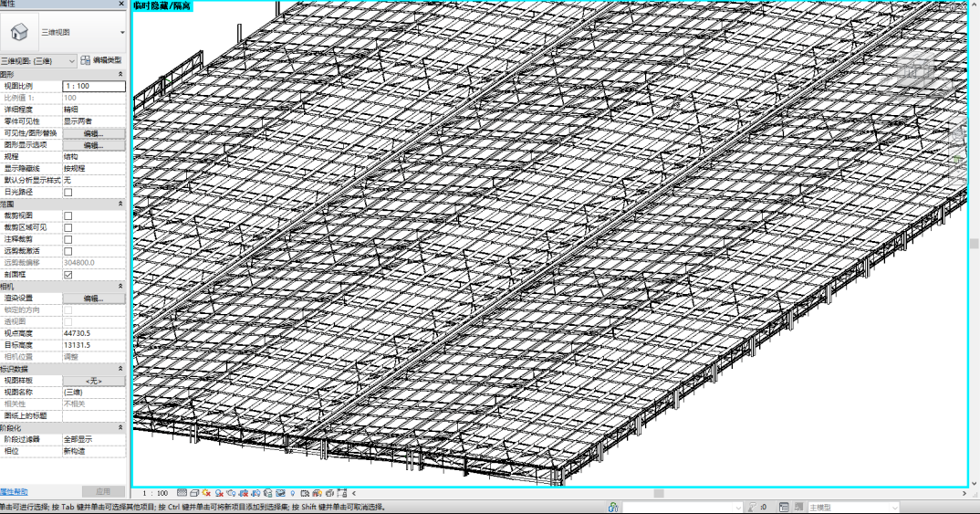
Task: Toggle the 注释裁剪 annotation crop checkbox
Action: (68, 239)
